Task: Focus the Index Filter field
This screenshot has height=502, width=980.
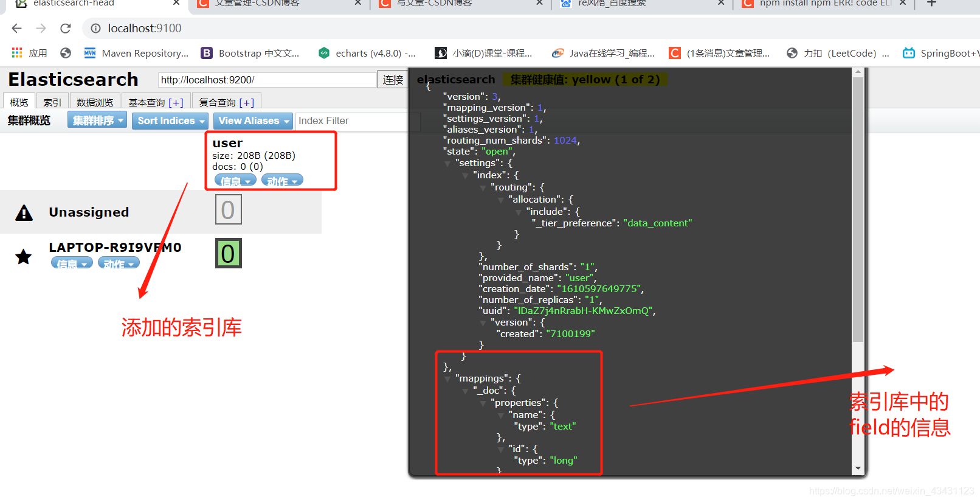Action: pos(357,121)
